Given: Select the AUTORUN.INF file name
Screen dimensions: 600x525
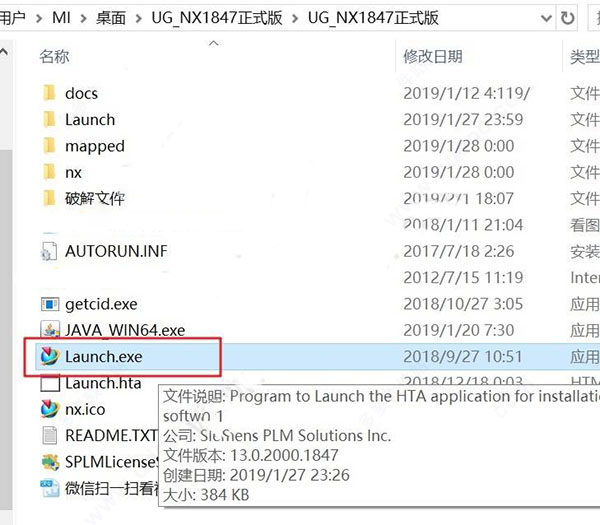Looking at the screenshot, I should pyautogui.click(x=116, y=251).
